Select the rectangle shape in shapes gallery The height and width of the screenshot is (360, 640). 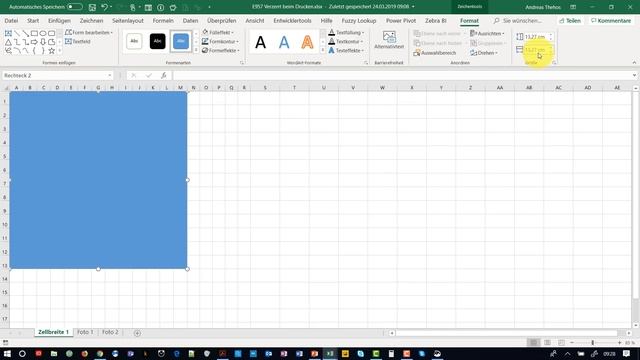34,33
